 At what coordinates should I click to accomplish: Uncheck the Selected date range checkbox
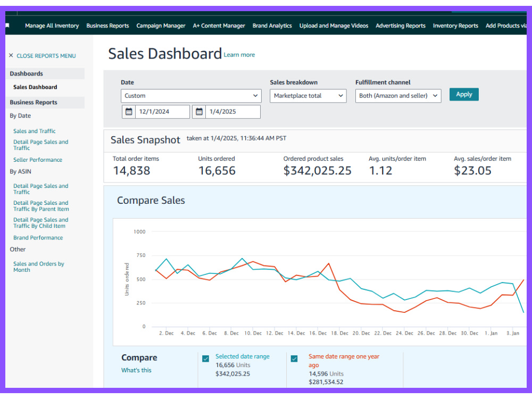point(205,359)
